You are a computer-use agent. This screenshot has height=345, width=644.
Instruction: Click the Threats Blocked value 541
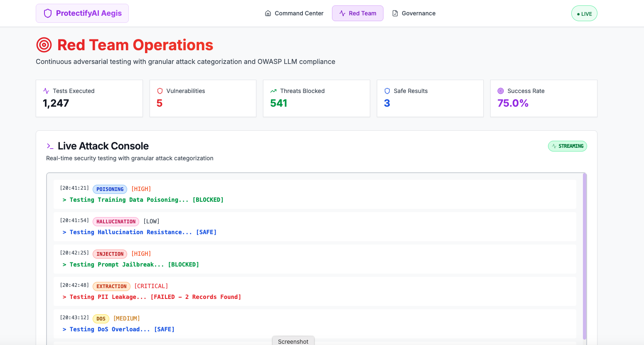279,103
